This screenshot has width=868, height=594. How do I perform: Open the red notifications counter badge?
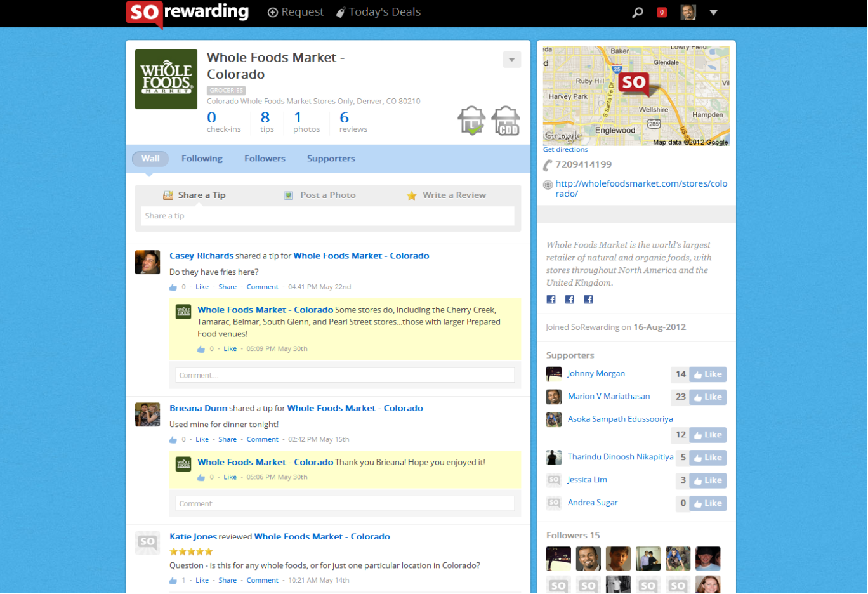click(662, 12)
